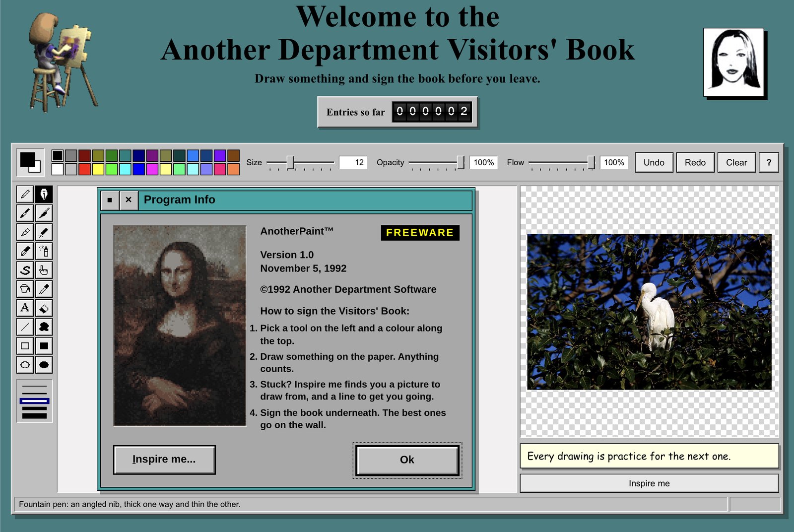Select the Pencil tool
This screenshot has width=794, height=532.
click(25, 194)
